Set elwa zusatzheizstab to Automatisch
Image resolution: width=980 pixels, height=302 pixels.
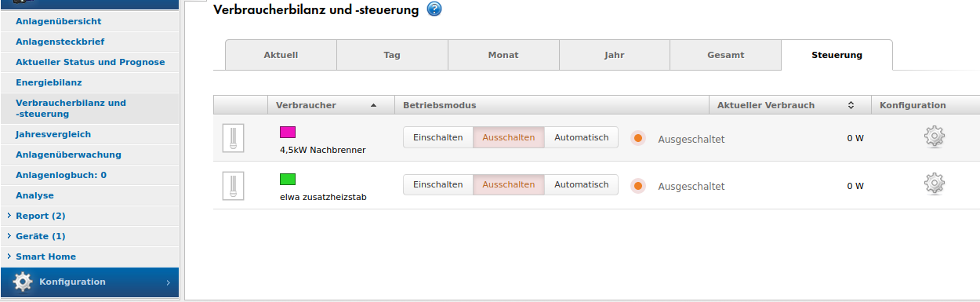[581, 184]
